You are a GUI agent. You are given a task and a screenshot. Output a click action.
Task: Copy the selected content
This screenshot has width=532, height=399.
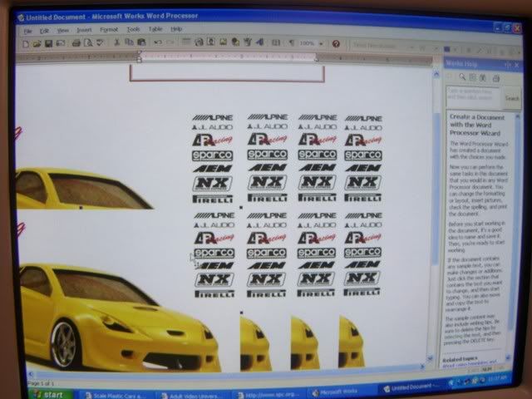pos(129,42)
